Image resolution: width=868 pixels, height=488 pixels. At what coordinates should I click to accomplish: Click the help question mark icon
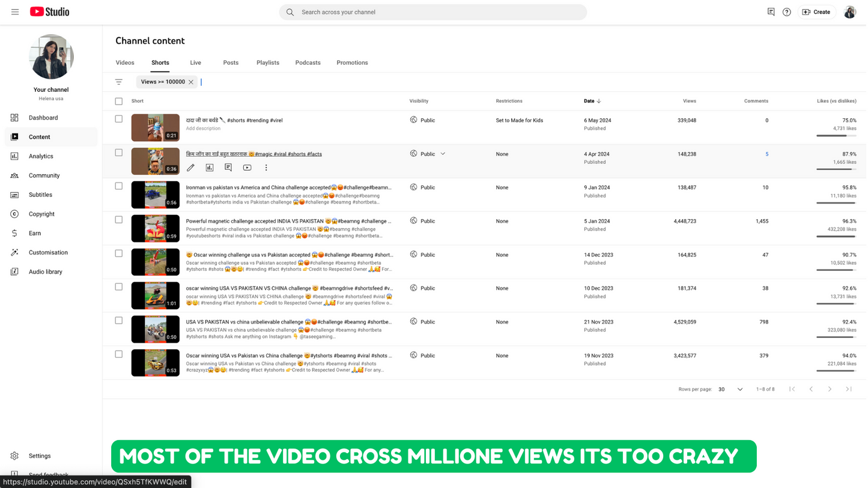[x=786, y=12]
